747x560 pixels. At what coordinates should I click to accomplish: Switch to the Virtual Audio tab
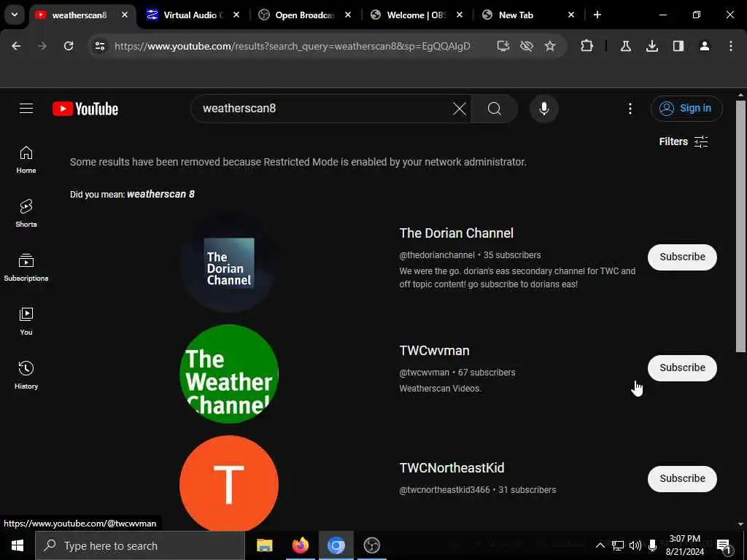(193, 15)
